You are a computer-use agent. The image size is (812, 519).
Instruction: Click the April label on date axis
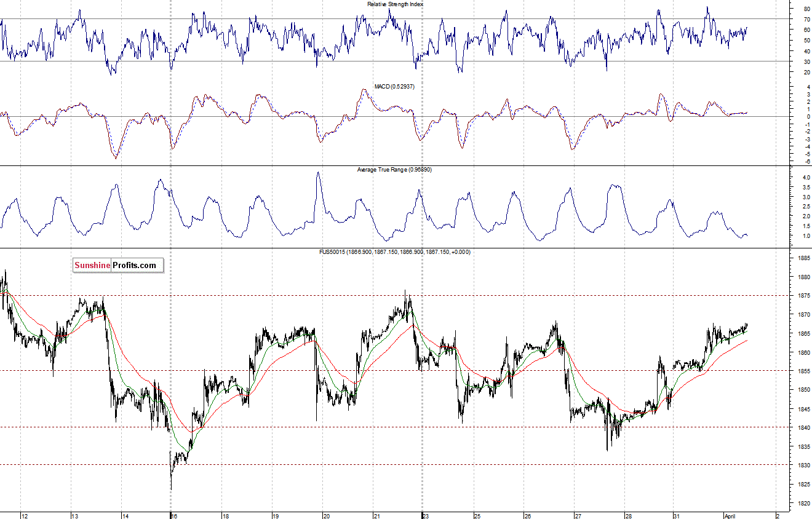[x=731, y=516]
